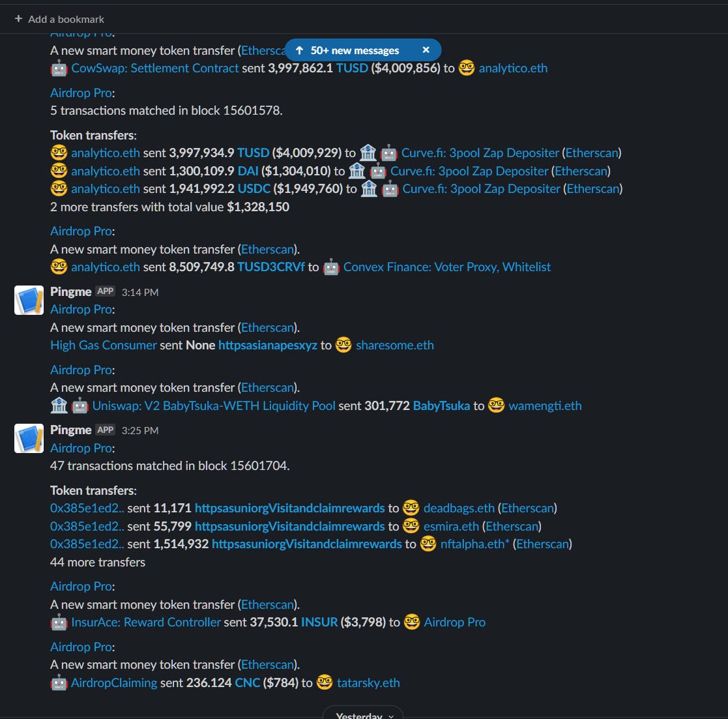The width and height of the screenshot is (728, 719).
Task: Open InsurAce: Reward Controller link
Action: click(x=146, y=623)
